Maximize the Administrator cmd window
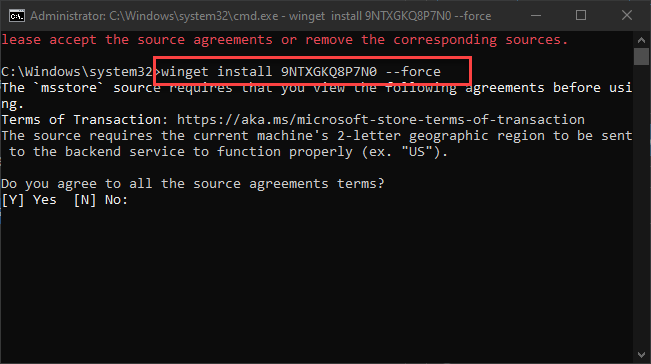 tap(581, 16)
